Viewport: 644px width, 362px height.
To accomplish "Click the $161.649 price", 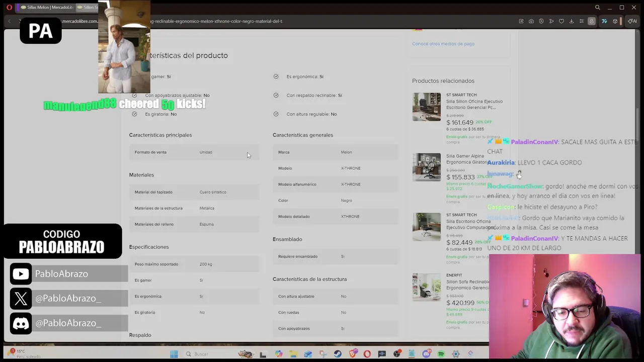I will tap(460, 123).
